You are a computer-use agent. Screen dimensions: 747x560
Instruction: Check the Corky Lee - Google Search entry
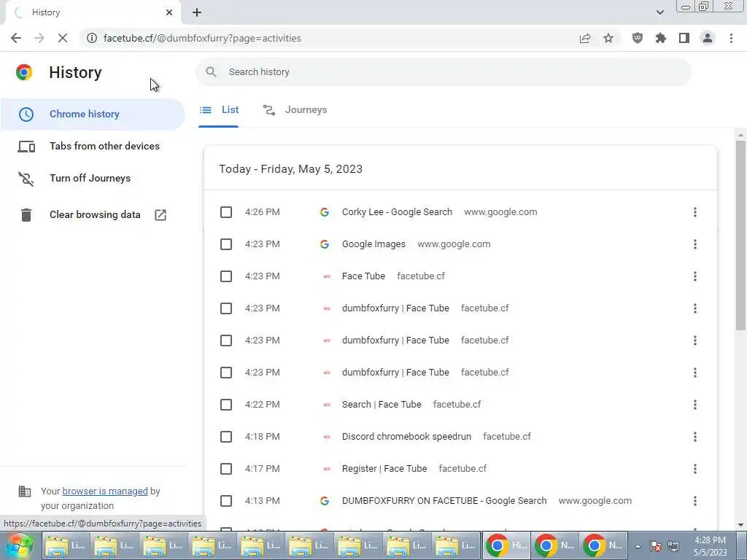point(226,212)
